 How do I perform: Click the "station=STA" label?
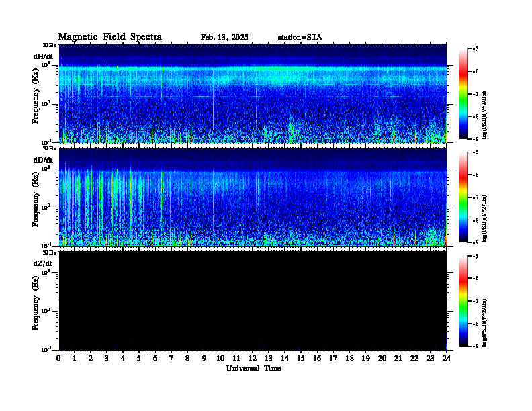pyautogui.click(x=300, y=38)
